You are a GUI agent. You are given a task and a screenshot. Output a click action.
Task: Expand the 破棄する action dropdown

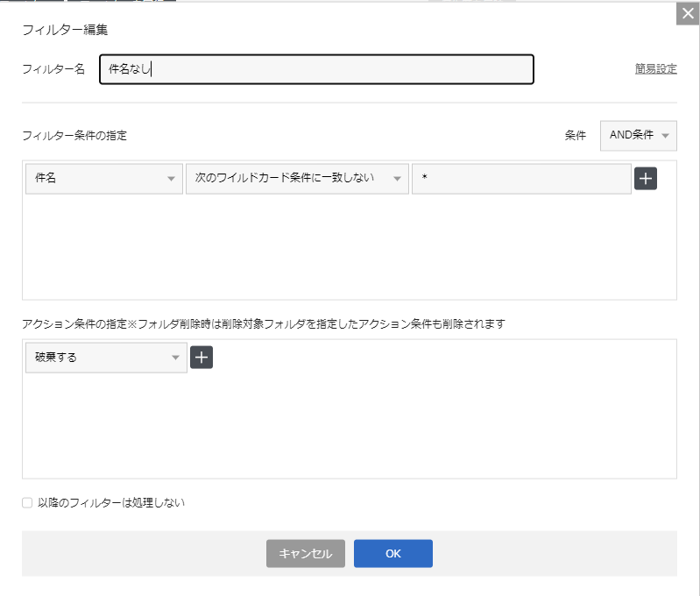click(106, 358)
